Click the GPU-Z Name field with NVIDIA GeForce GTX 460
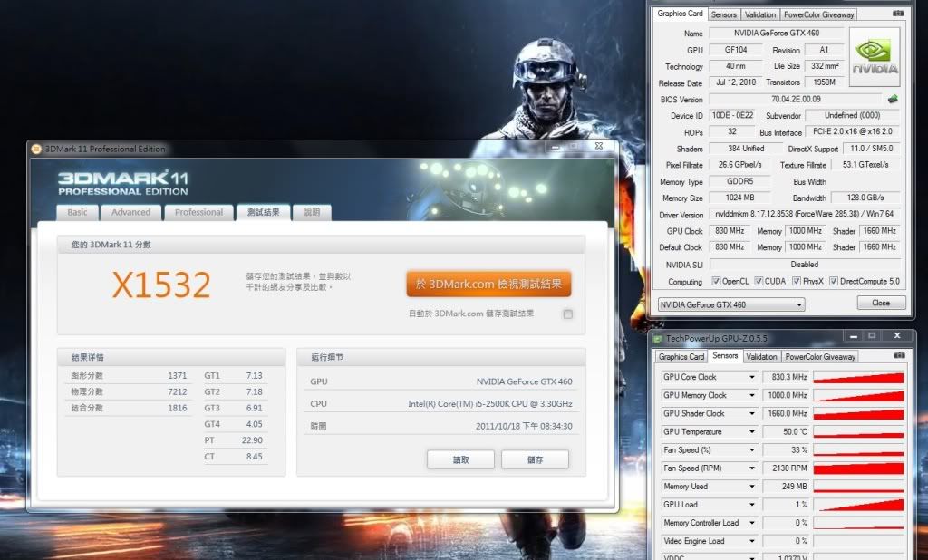928x560 pixels. 777,34
